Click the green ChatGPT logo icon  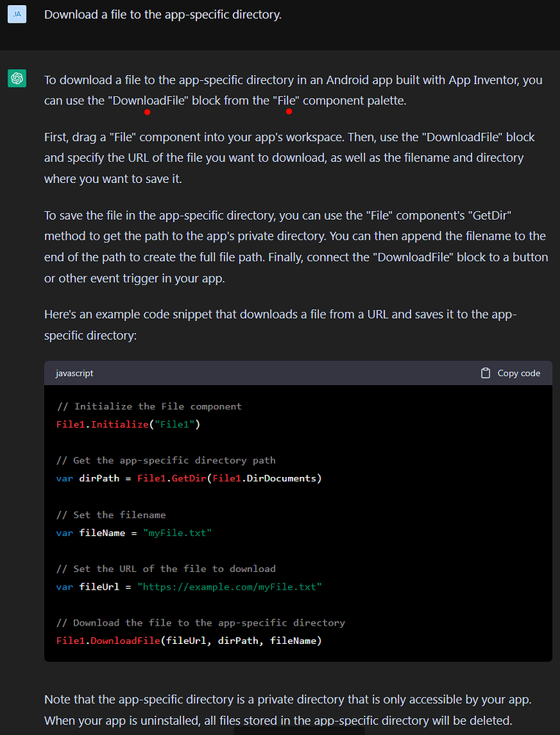click(x=17, y=78)
